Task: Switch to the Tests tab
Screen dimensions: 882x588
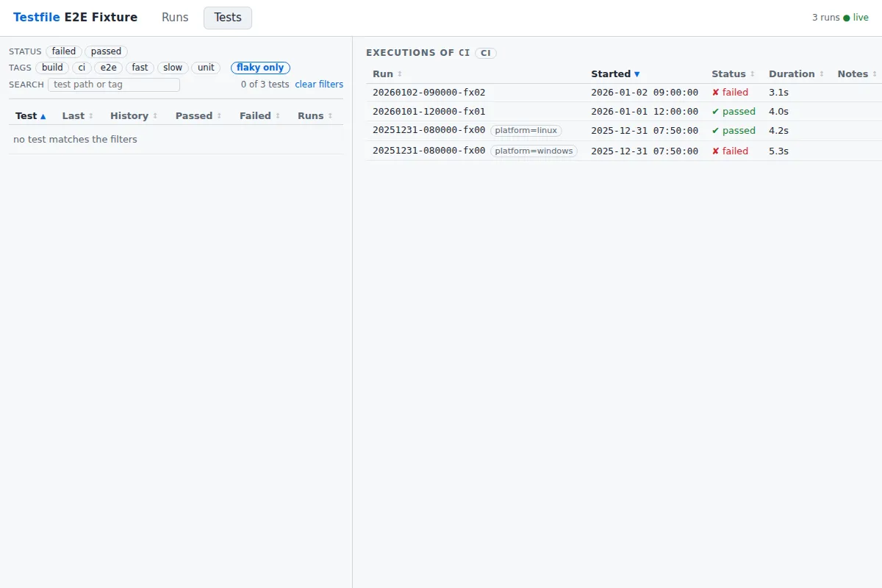Action: [228, 18]
